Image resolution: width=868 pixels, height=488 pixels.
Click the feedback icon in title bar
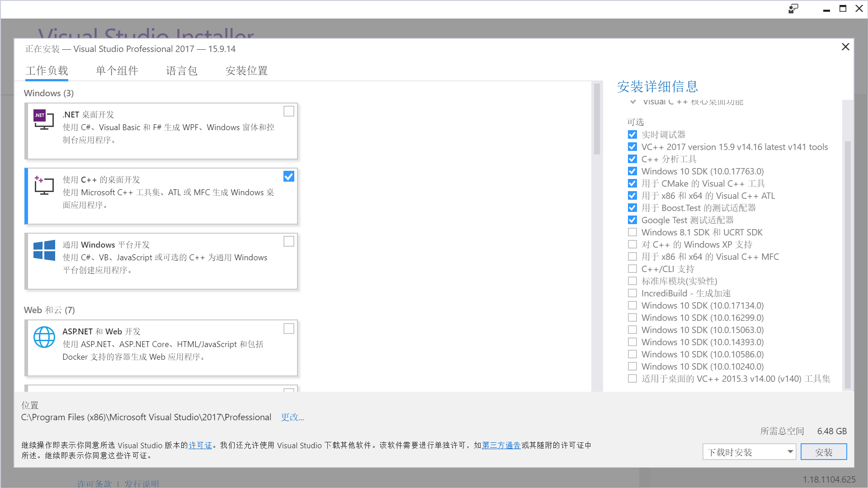pos(793,9)
